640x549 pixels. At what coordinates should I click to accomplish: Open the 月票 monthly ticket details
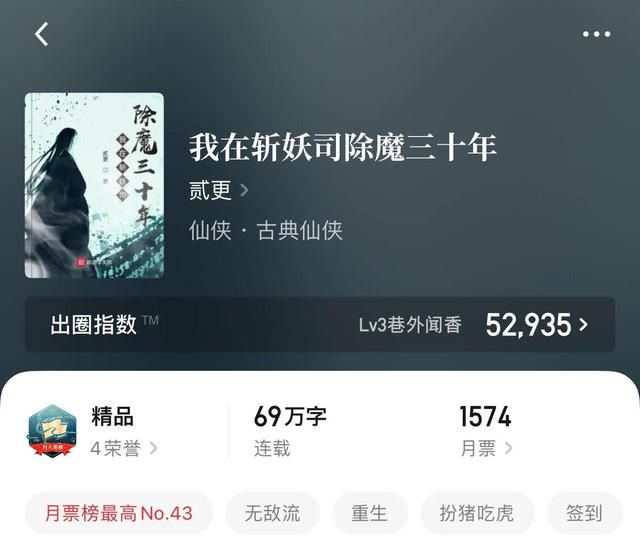point(478,448)
